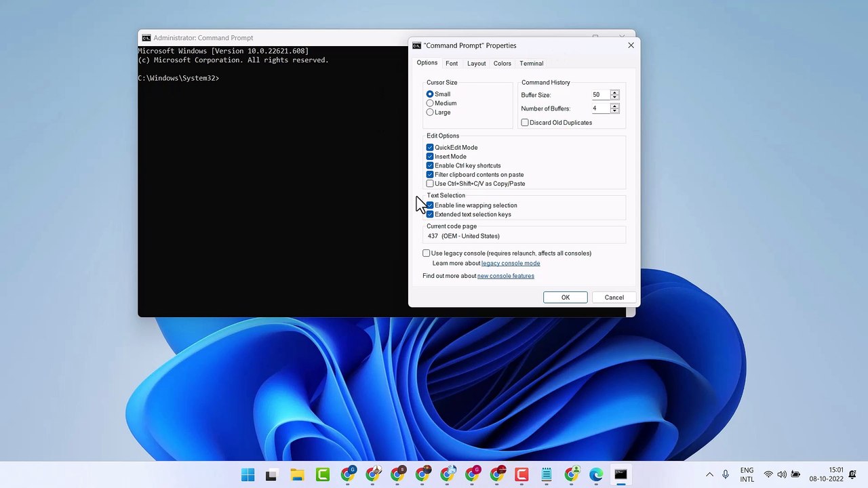
Task: Open the Colors tab
Action: [502, 63]
